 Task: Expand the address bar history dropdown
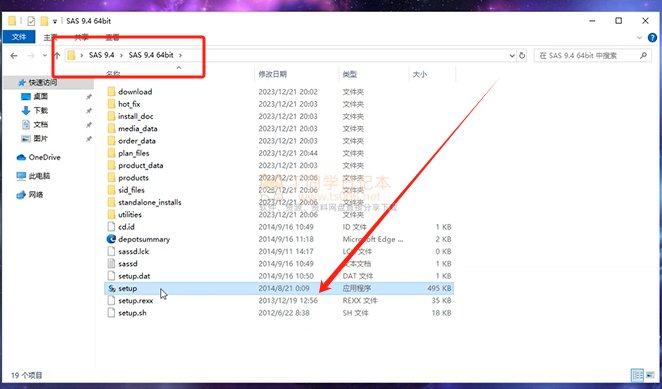(x=512, y=55)
